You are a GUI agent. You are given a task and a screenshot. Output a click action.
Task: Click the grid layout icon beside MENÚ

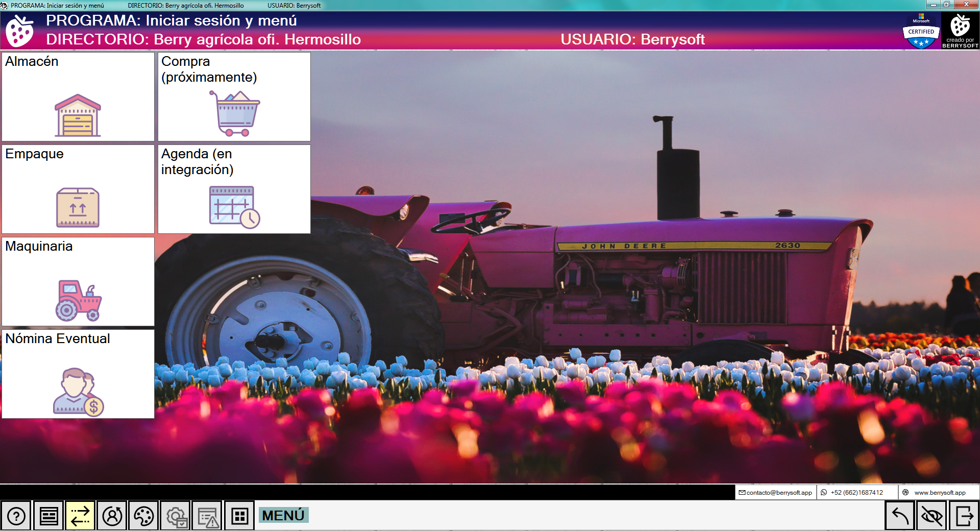tap(238, 515)
